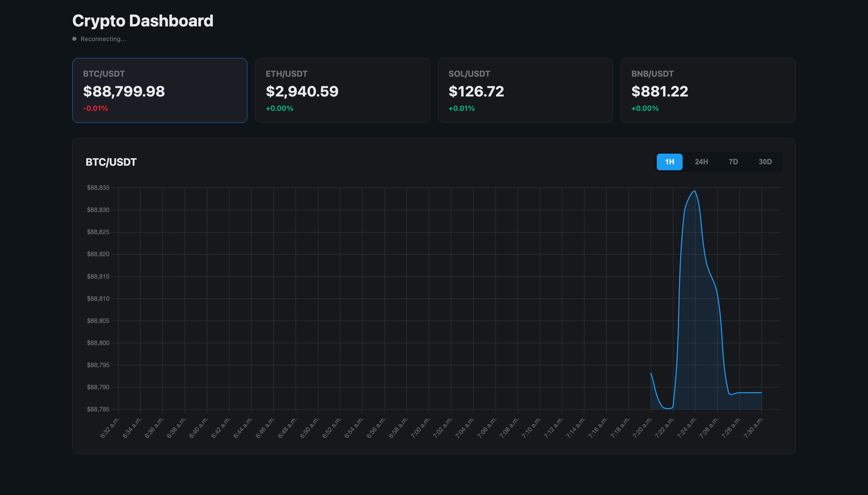Click the 7:00 a.m. x-axis label
Viewport: 868px width, 495px height.
click(x=421, y=428)
